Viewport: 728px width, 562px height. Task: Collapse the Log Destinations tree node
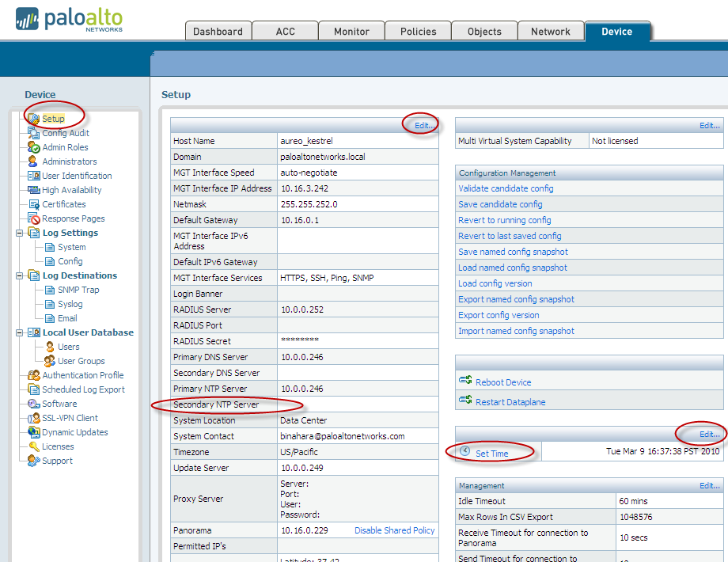19,276
